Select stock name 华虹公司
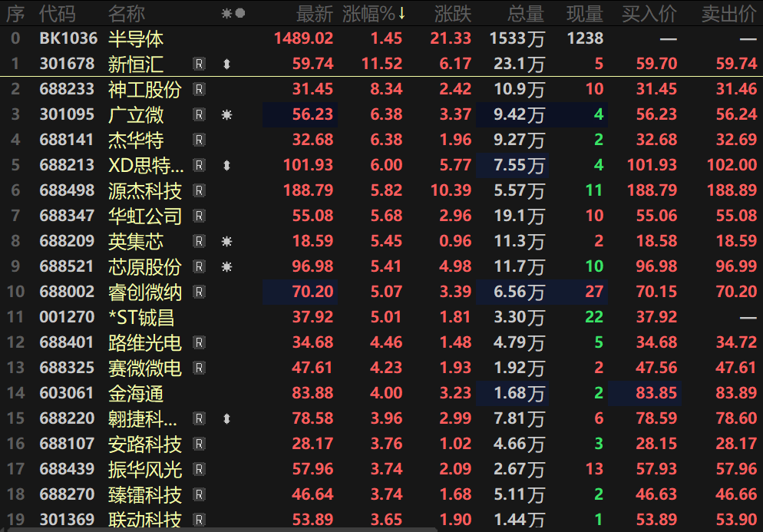Image resolution: width=763 pixels, height=532 pixels. 145,216
